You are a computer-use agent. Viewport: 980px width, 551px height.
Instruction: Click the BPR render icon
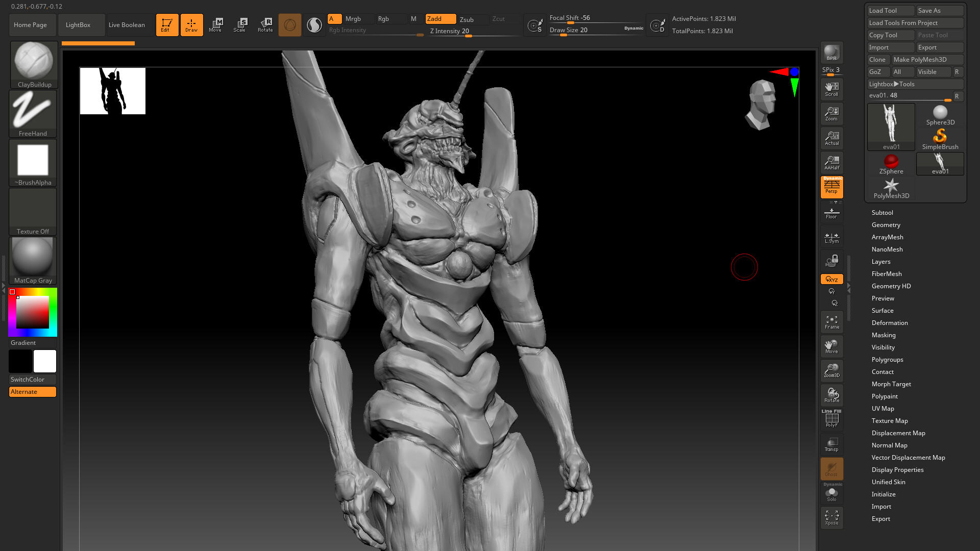(831, 53)
